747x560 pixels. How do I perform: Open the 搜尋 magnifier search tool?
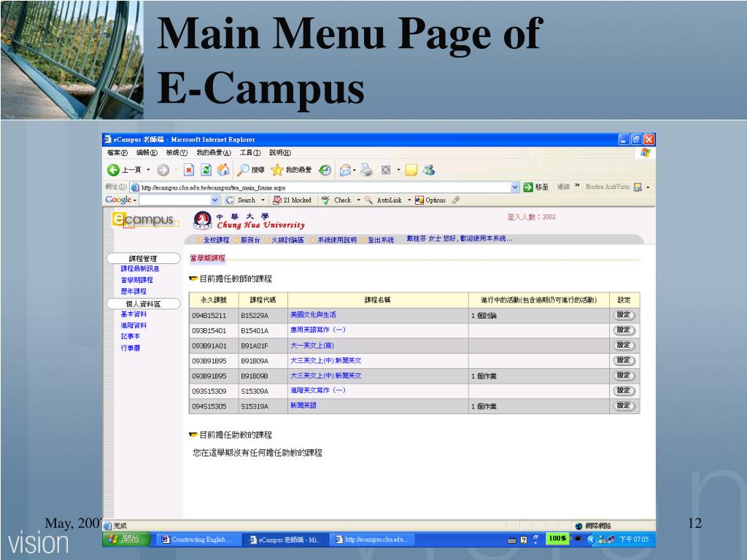(251, 170)
